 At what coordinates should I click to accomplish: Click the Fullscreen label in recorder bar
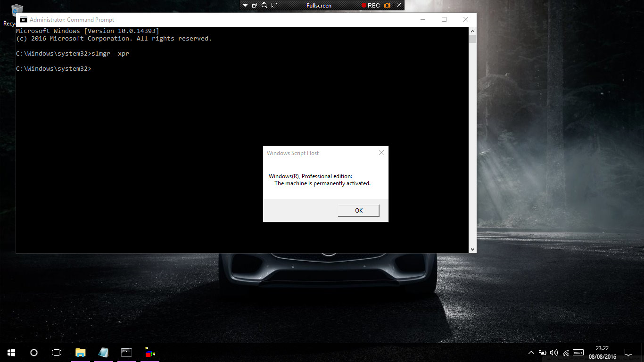(x=319, y=6)
